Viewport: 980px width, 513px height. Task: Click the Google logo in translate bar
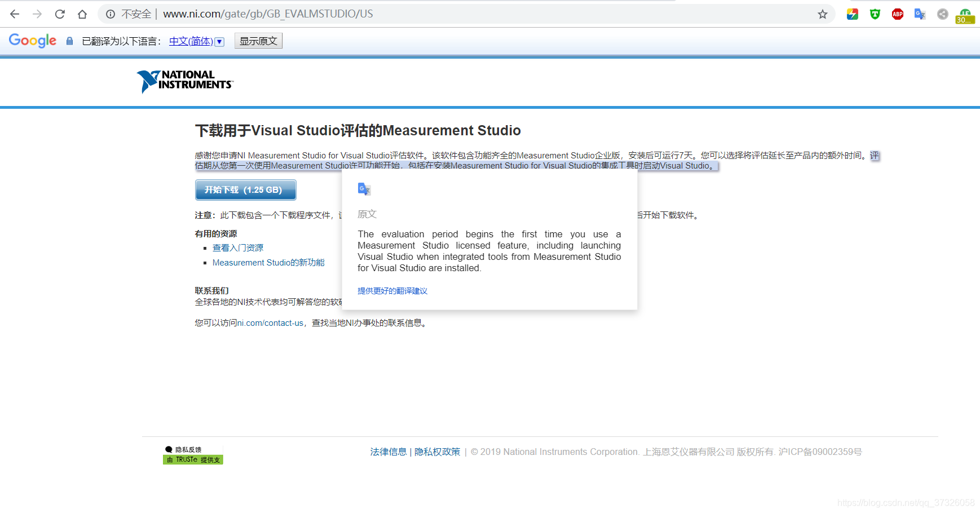click(33, 41)
